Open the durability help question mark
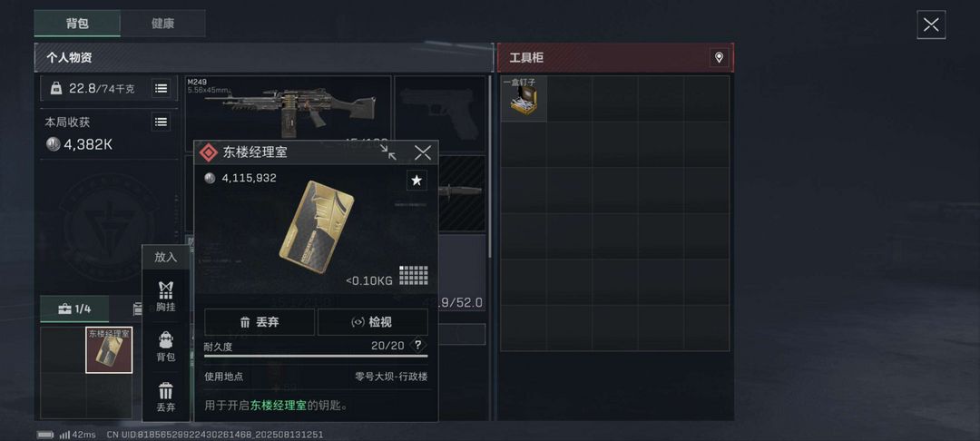 click(418, 346)
